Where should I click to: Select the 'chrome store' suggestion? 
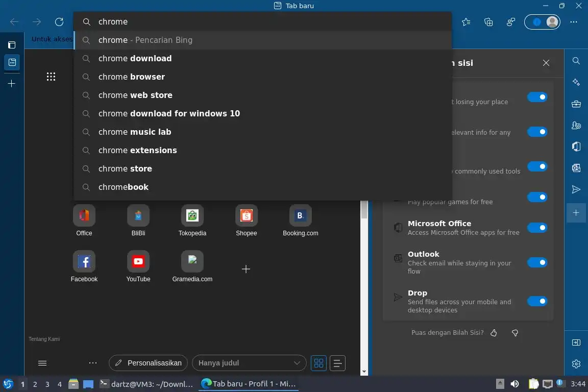pyautogui.click(x=263, y=169)
